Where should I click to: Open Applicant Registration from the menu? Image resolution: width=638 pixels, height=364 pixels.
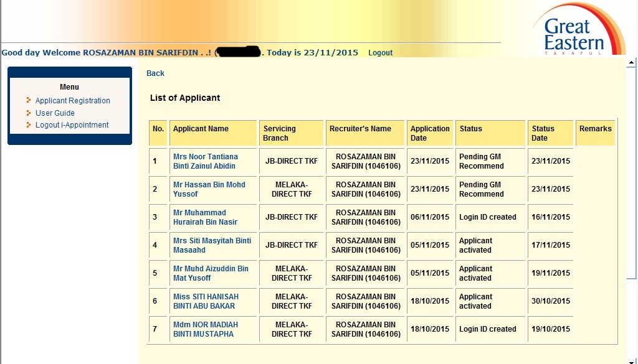[x=72, y=101]
